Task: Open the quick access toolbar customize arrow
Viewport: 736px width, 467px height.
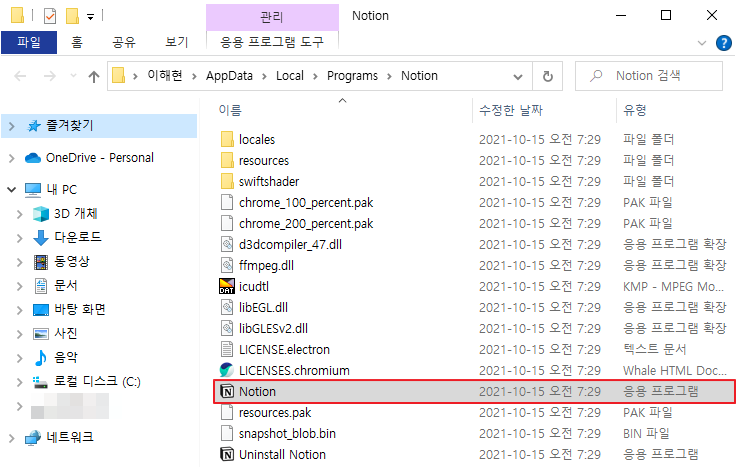Action: point(91,17)
